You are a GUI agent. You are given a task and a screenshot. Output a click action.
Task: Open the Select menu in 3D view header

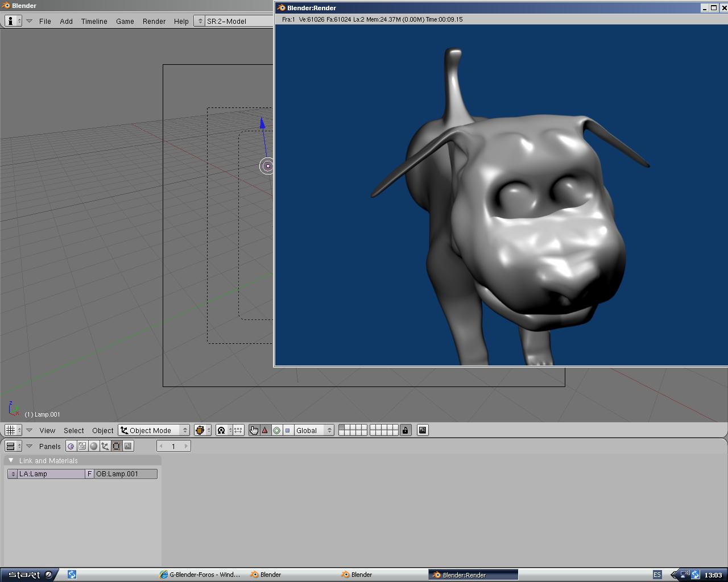pos(73,430)
